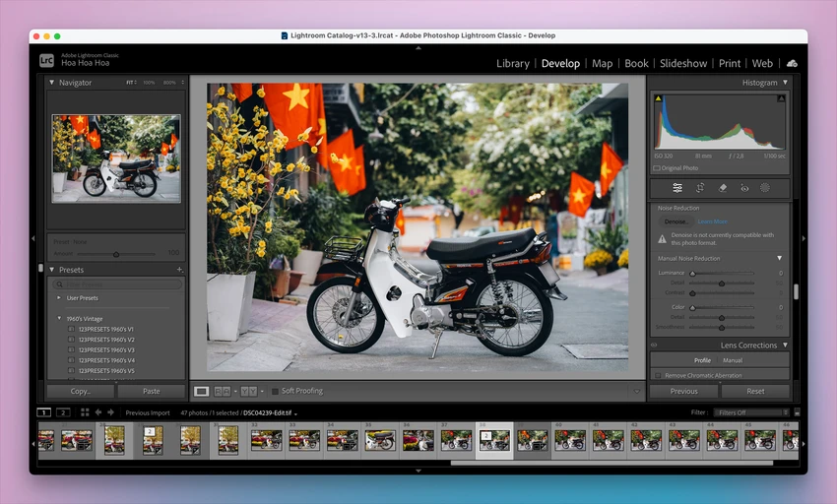Viewport: 837px width, 504px height.
Task: Select main window display 1 button
Action: tap(43, 412)
